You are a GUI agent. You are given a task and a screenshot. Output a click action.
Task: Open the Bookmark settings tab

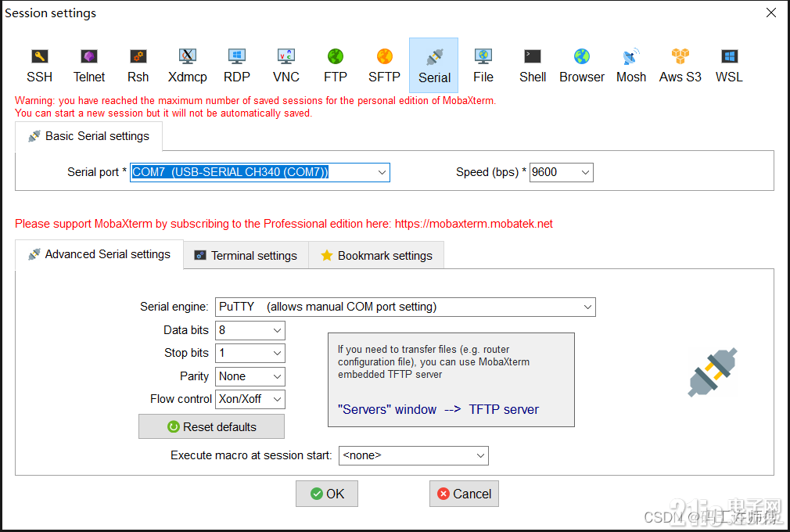click(376, 255)
